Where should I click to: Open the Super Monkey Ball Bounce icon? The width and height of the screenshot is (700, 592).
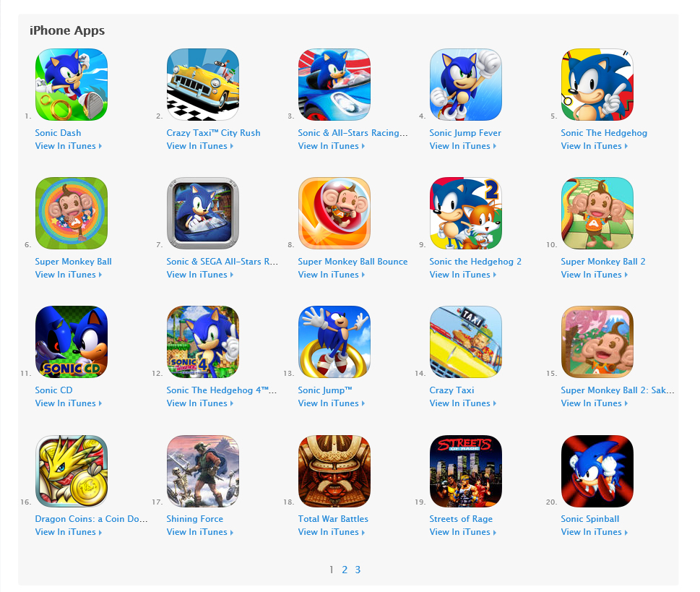pos(334,213)
